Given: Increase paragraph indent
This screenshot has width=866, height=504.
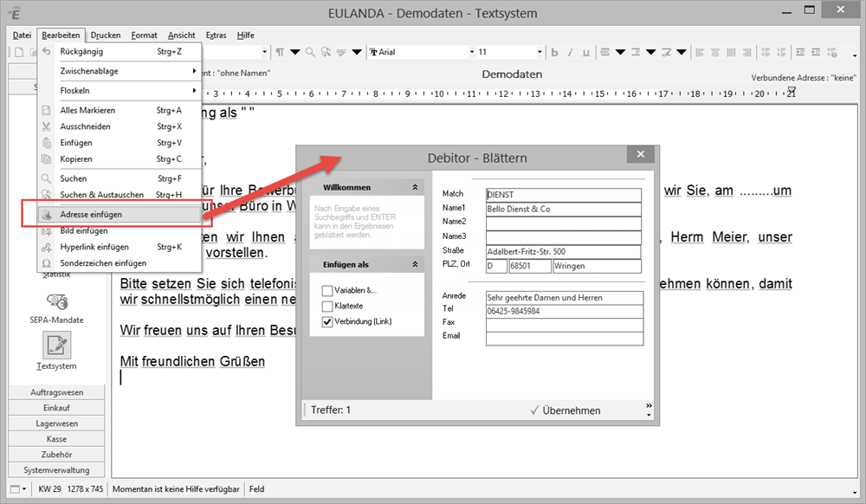Looking at the screenshot, I should tap(799, 53).
